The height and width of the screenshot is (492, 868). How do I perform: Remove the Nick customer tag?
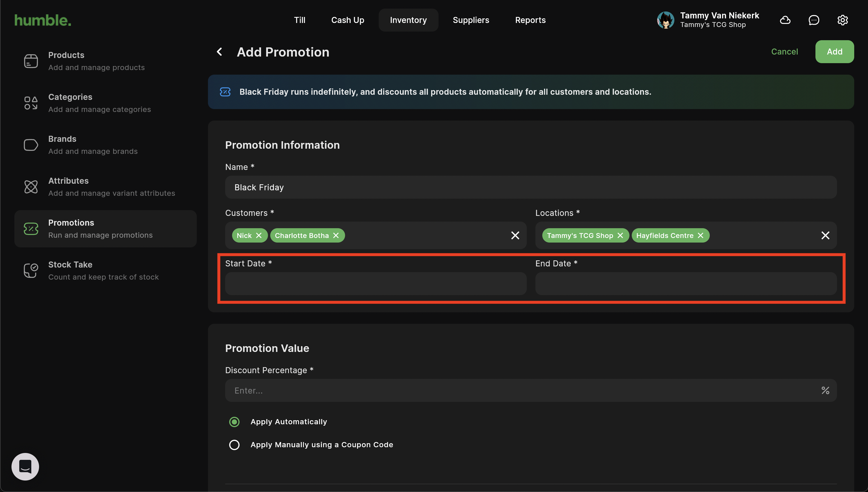pyautogui.click(x=259, y=236)
